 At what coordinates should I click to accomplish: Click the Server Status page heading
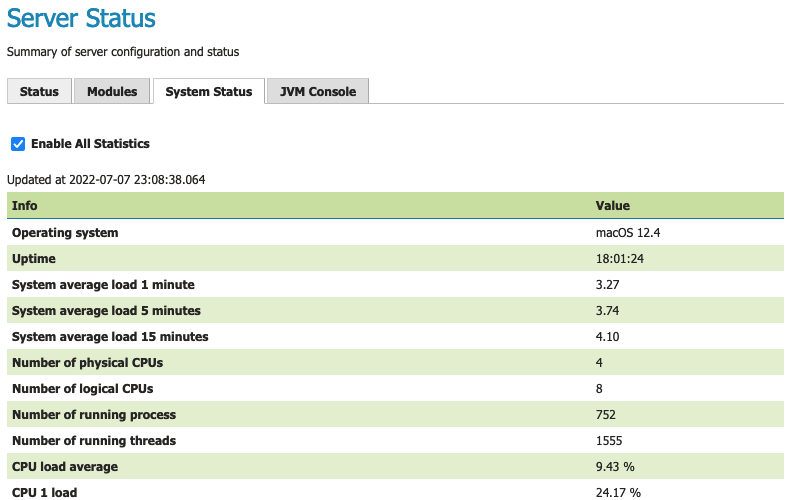[82, 18]
